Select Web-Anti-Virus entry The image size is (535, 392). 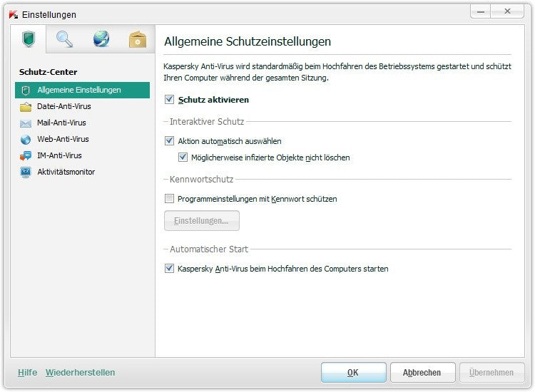click(x=63, y=139)
